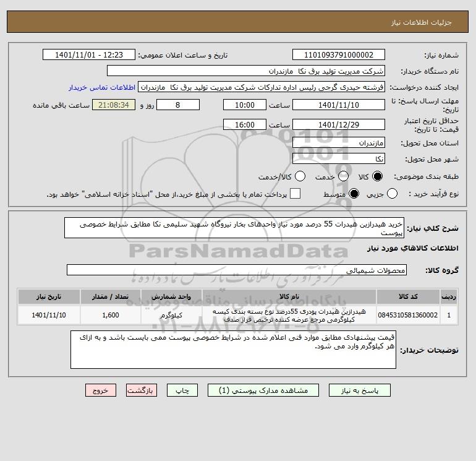
Task: Click the quantity cell 1,600
Action: pyautogui.click(x=111, y=315)
